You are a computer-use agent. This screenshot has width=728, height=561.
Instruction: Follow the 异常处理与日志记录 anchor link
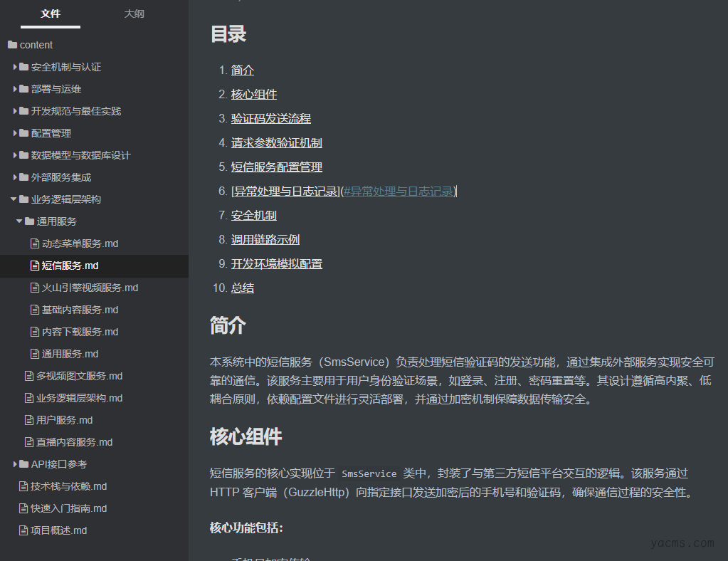pos(398,191)
